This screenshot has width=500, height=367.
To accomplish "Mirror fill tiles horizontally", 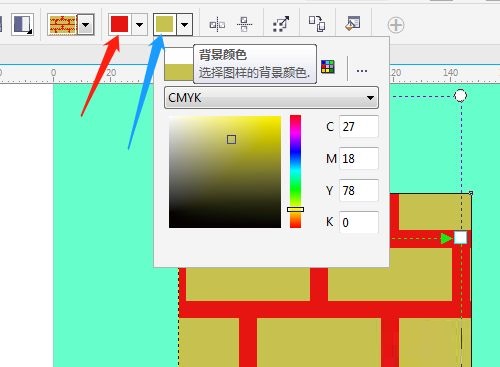I will point(217,25).
